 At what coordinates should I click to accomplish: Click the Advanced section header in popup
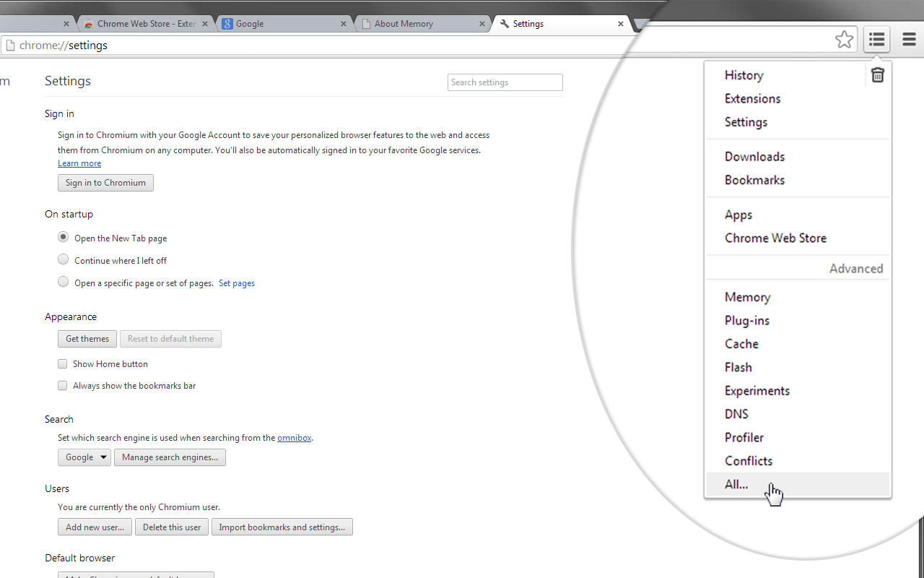856,268
